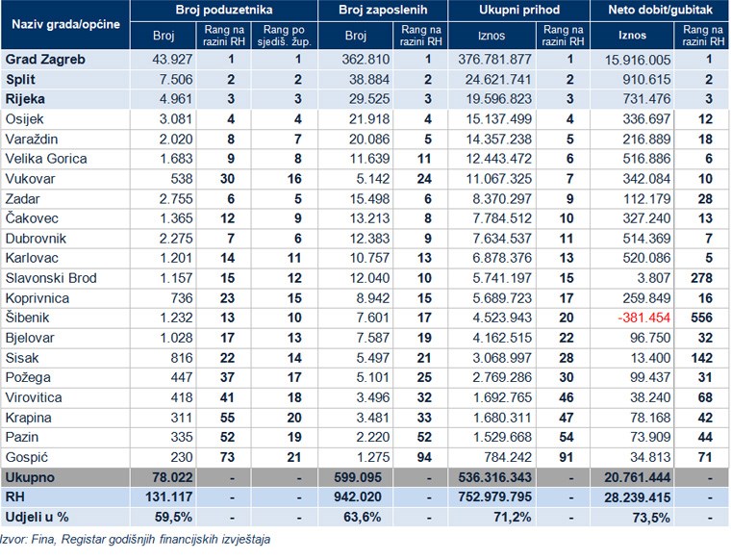Select the 'Dubrovnik' row label

click(36, 239)
